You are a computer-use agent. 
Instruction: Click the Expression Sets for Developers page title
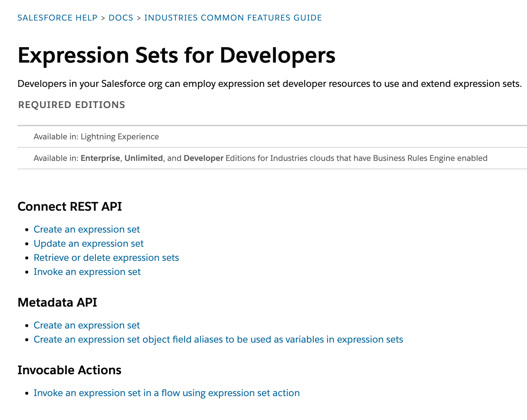pyautogui.click(x=177, y=55)
